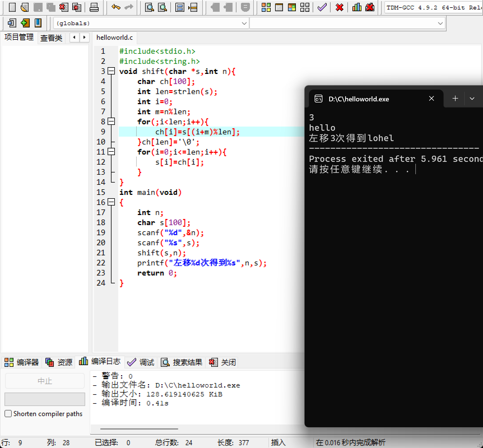Viewport: 483px width, 448px height.
Task: Undo the last edit with toolbar arrow
Action: coord(116,7)
